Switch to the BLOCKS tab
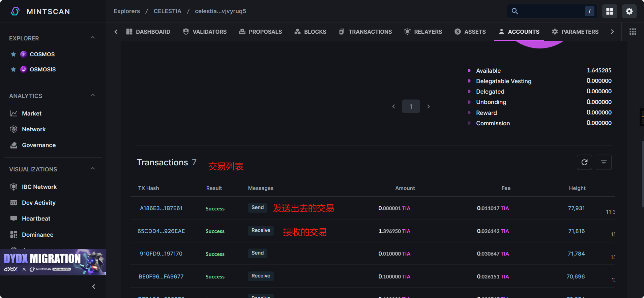The image size is (644, 298). [310, 32]
